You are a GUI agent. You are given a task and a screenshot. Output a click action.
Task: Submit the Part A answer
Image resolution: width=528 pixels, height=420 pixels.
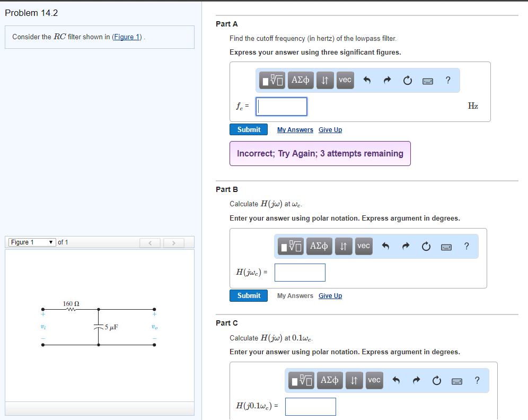click(x=249, y=130)
